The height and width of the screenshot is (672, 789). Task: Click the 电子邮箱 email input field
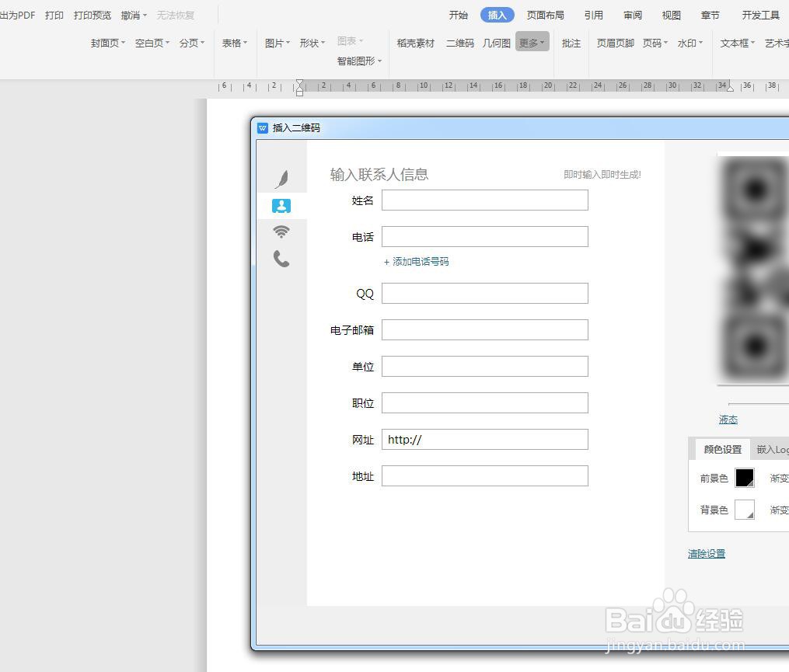coord(485,330)
